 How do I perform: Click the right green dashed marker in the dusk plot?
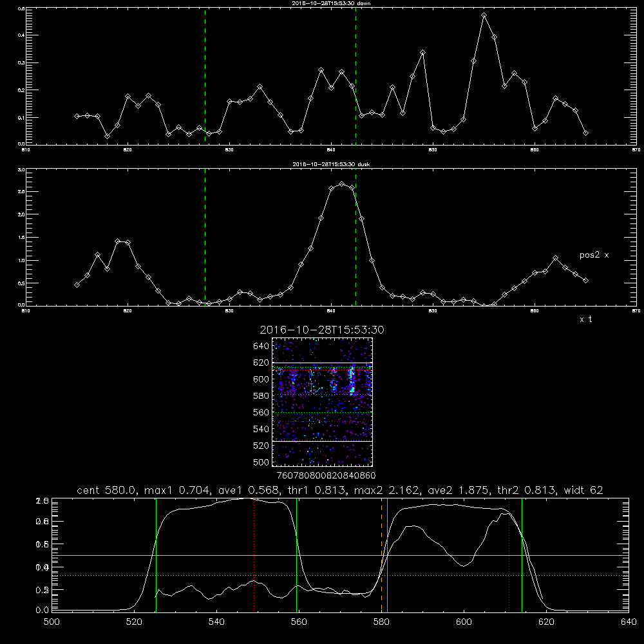coord(355,237)
